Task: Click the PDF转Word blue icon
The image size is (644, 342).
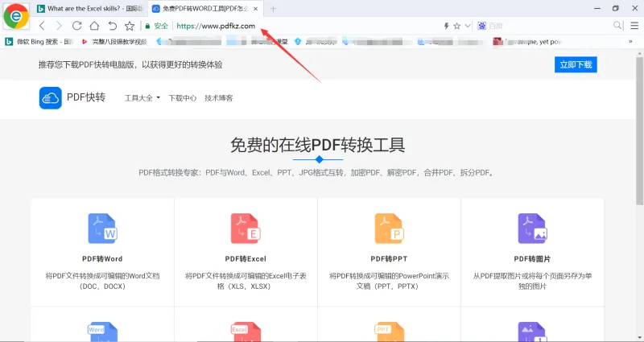Action: point(103,229)
